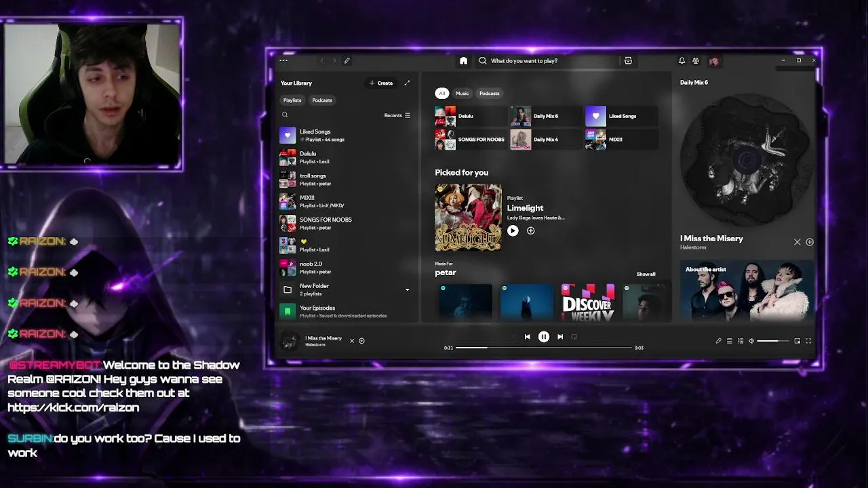Open the Browse icon beside the search box
This screenshot has height=488, width=868.
pyautogui.click(x=628, y=60)
